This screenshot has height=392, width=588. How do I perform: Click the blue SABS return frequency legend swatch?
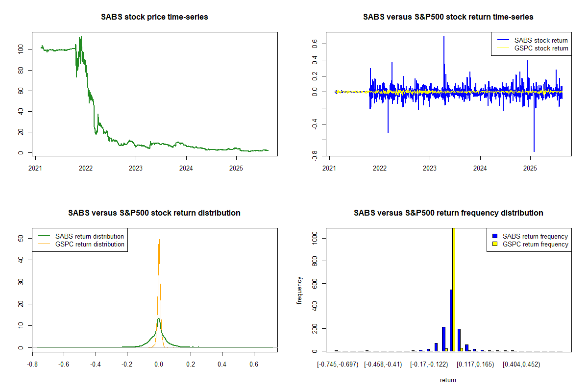494,236
